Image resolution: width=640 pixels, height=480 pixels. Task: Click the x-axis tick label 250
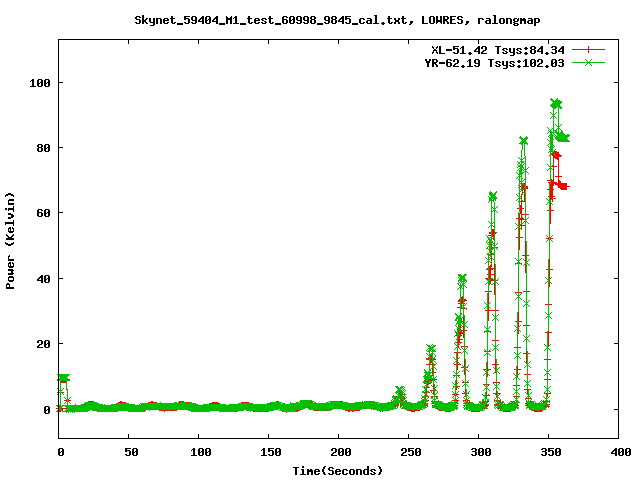(411, 452)
